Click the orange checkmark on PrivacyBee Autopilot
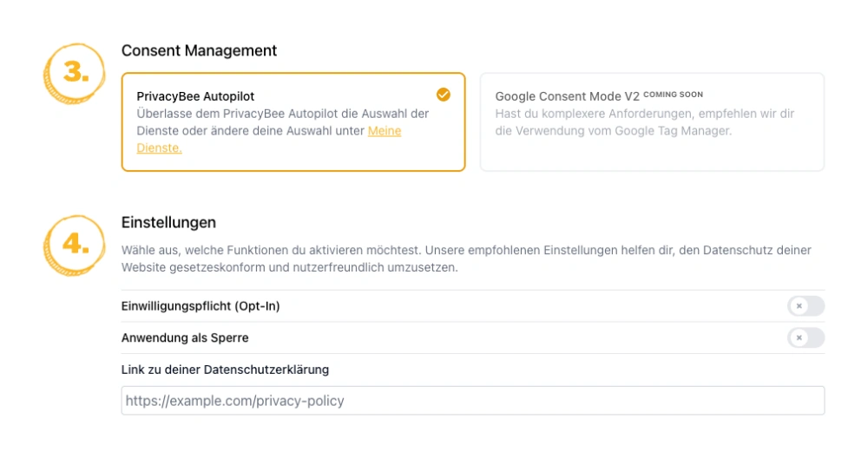This screenshot has width=868, height=458. 443,95
